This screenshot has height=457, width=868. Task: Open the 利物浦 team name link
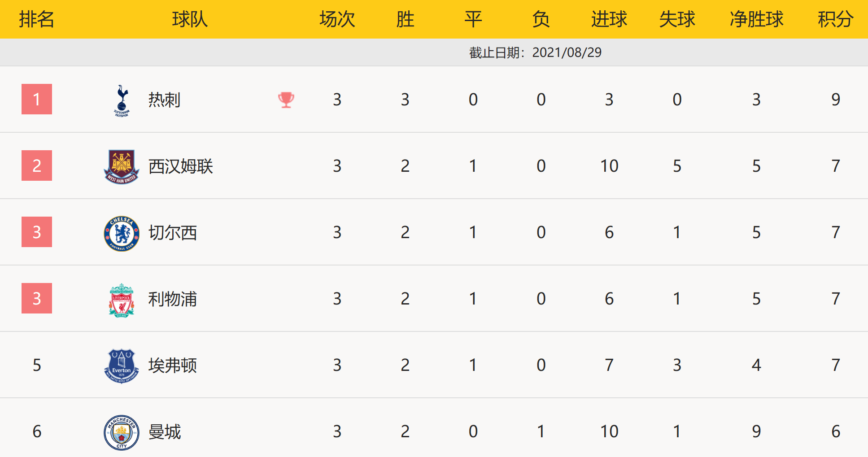[173, 299]
